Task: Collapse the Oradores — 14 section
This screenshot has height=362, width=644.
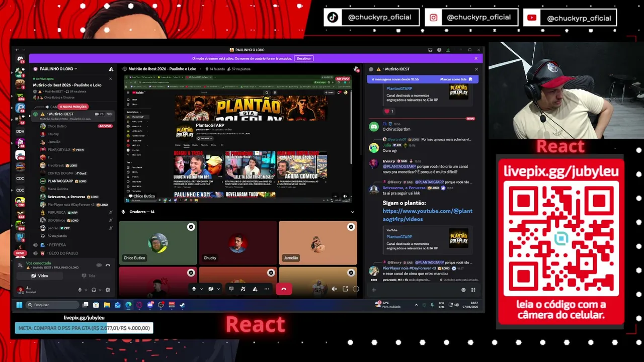Action: (352, 212)
